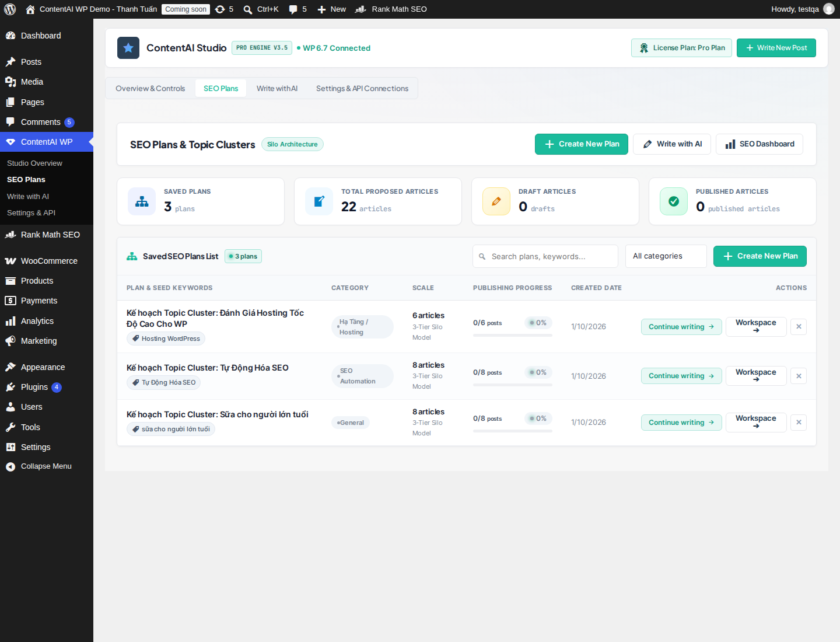This screenshot has height=642, width=840.
Task: Click the Total Proposed Articles edit icon
Action: coord(319,201)
